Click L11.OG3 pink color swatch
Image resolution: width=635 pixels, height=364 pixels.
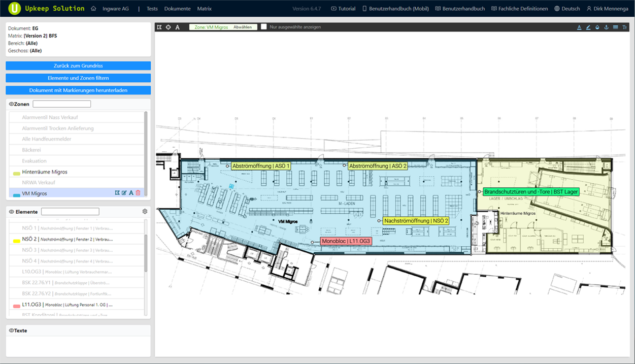[16, 306]
